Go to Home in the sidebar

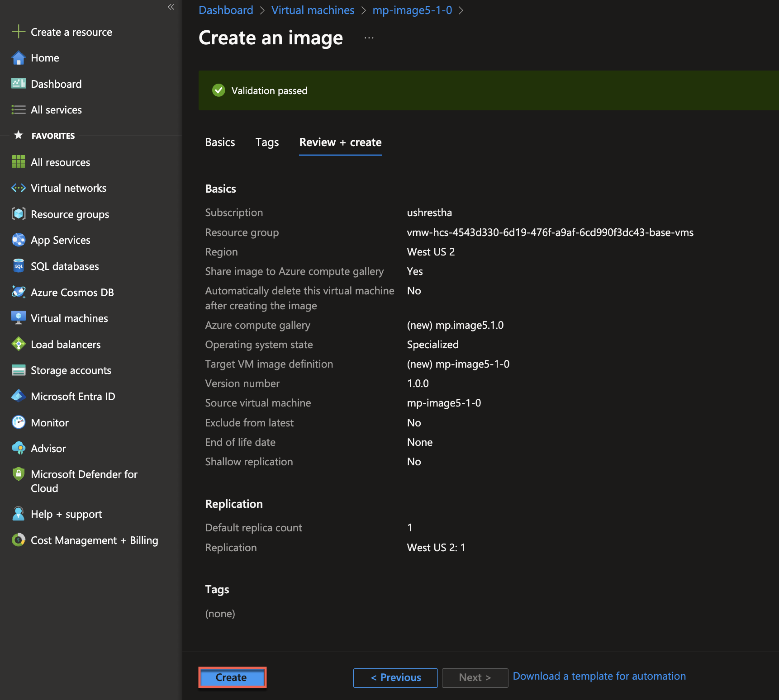coord(45,58)
